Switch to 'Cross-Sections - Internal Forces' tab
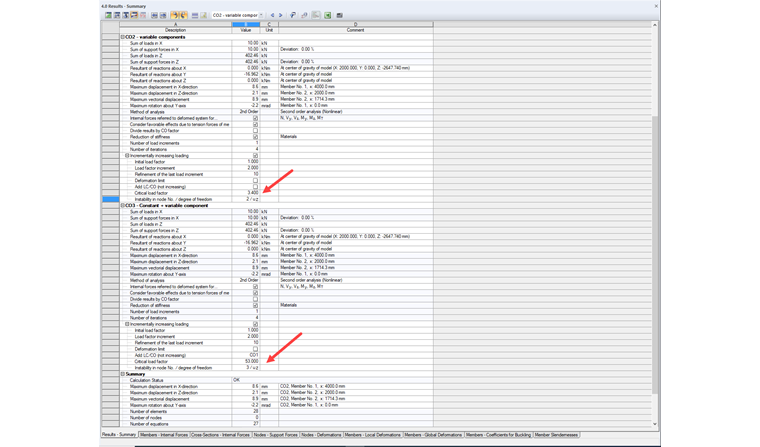This screenshot has width=760, height=447. [221, 435]
